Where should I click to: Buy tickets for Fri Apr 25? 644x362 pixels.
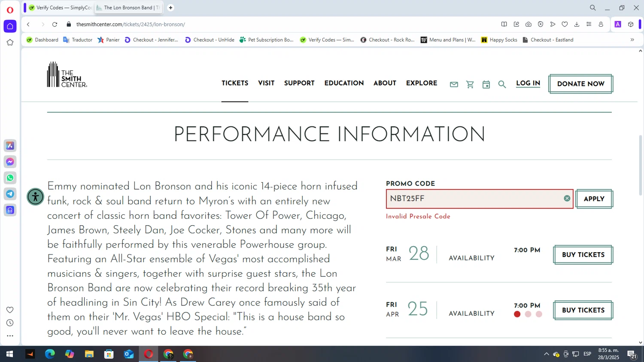[x=583, y=310]
